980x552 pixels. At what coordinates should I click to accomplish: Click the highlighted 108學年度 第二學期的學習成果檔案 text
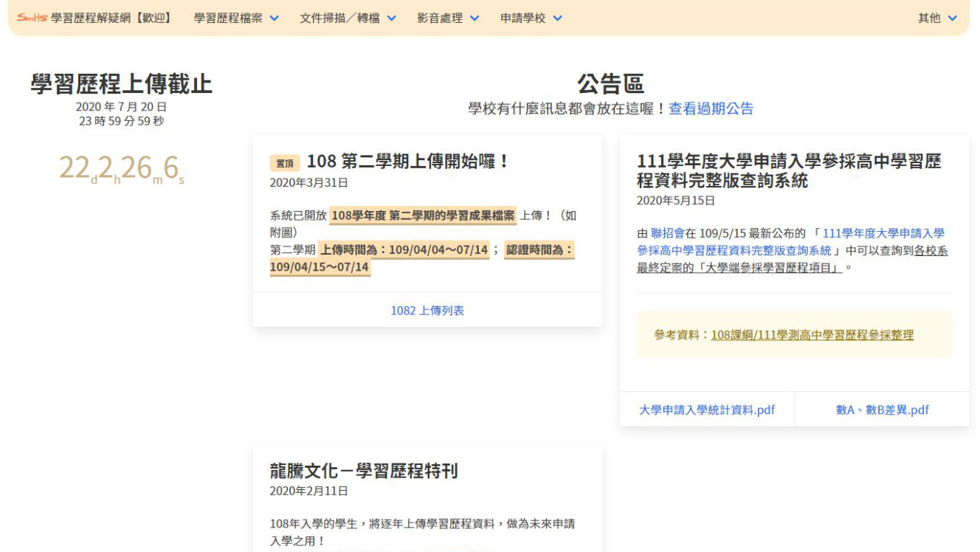click(x=423, y=215)
